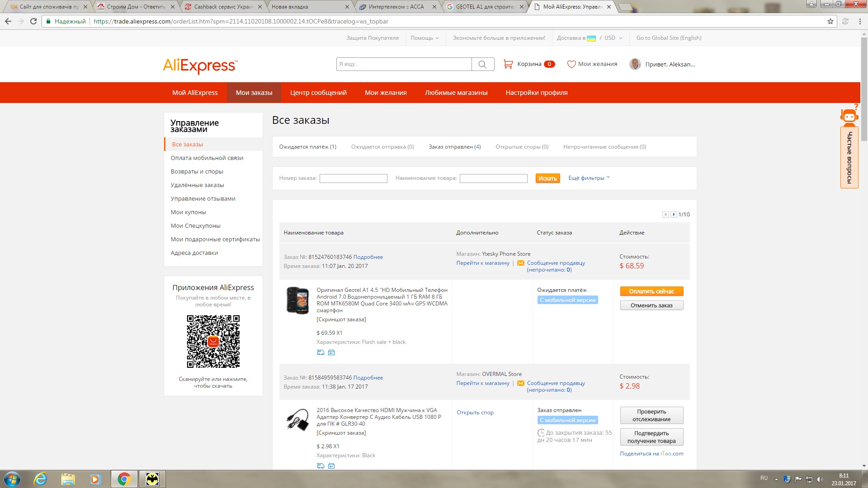Click the Искать search button
The image size is (868, 488).
coord(547,178)
